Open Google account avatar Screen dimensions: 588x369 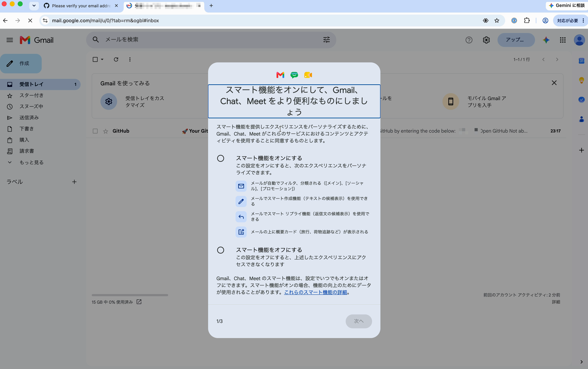tap(579, 40)
